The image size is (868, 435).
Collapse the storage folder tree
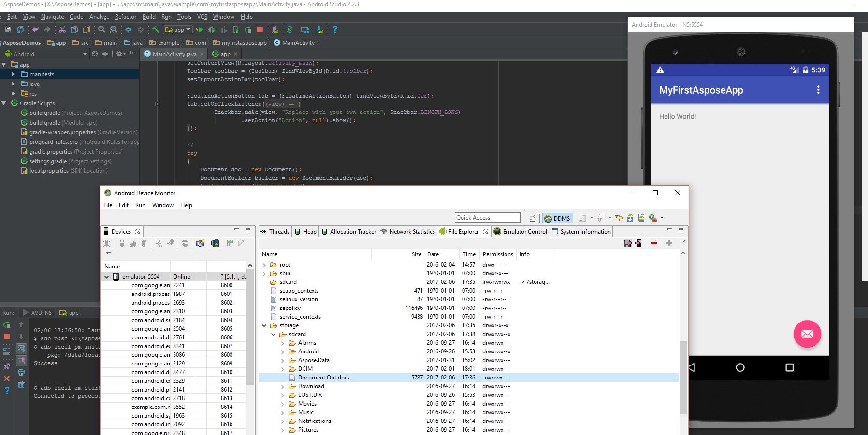[x=264, y=325]
